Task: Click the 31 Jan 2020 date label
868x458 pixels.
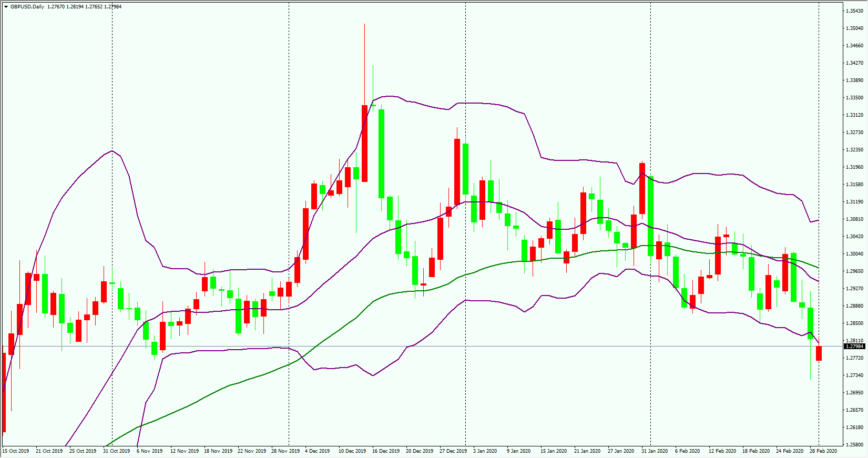Action: pyautogui.click(x=655, y=451)
